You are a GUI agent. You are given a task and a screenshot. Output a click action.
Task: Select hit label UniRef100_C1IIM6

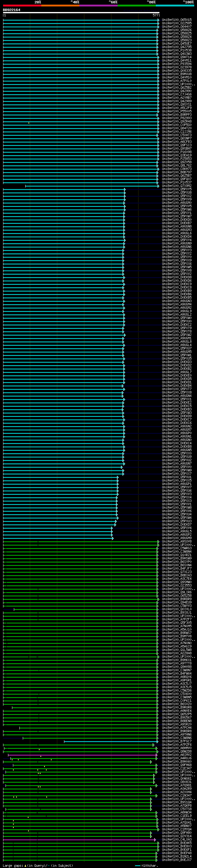click(x=176, y=132)
